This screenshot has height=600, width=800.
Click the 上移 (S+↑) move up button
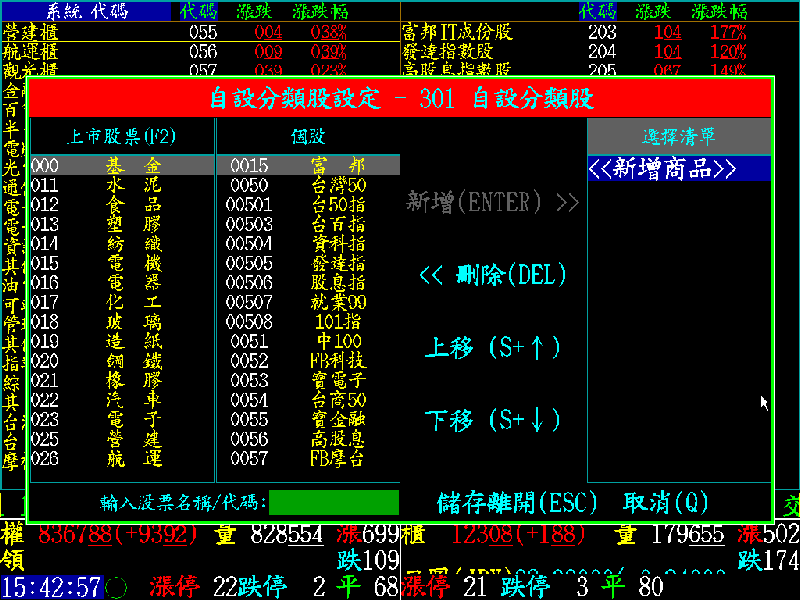click(495, 345)
